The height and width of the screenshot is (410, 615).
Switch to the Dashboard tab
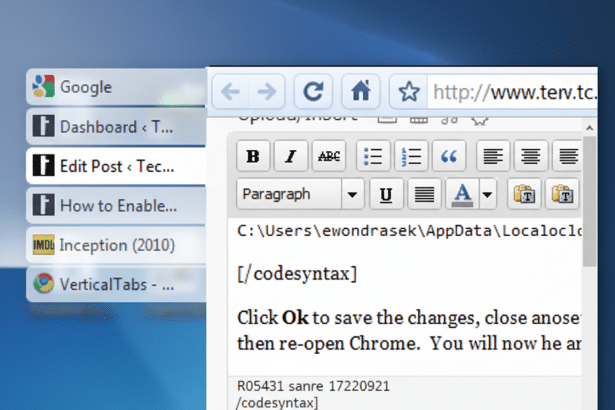(116, 127)
